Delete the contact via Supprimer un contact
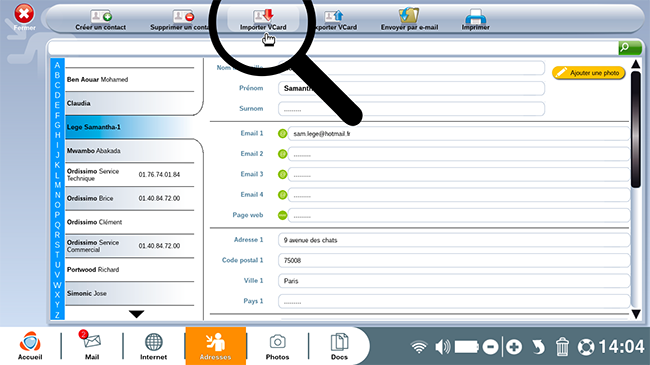The image size is (650, 365). tap(179, 20)
